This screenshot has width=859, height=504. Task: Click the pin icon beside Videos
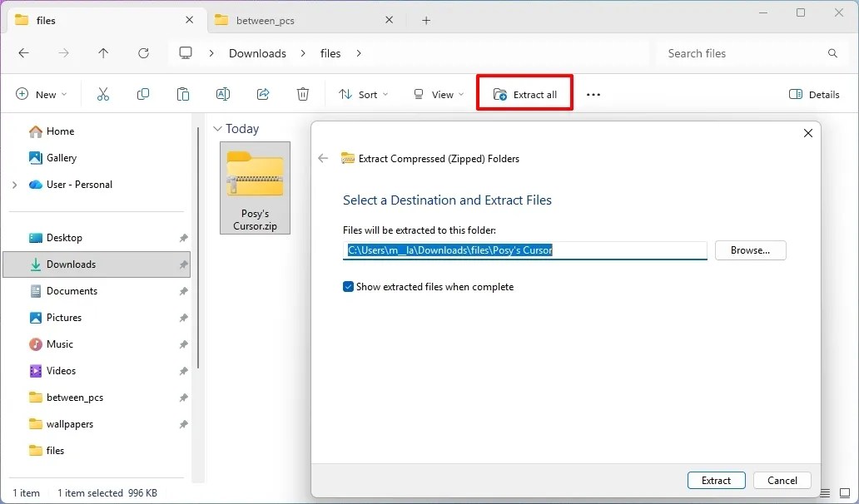point(183,371)
